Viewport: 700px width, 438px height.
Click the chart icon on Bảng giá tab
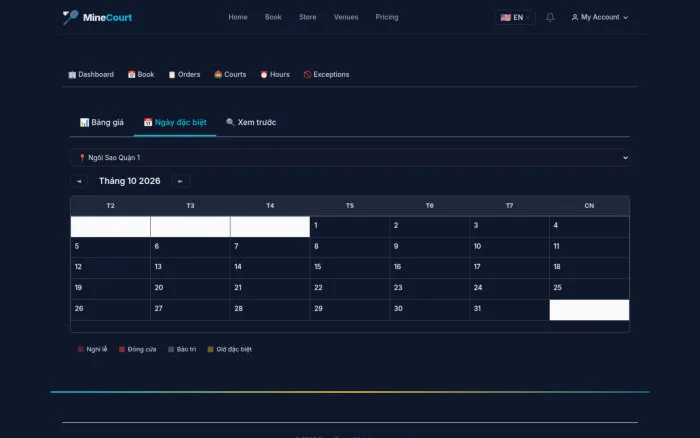[84, 122]
